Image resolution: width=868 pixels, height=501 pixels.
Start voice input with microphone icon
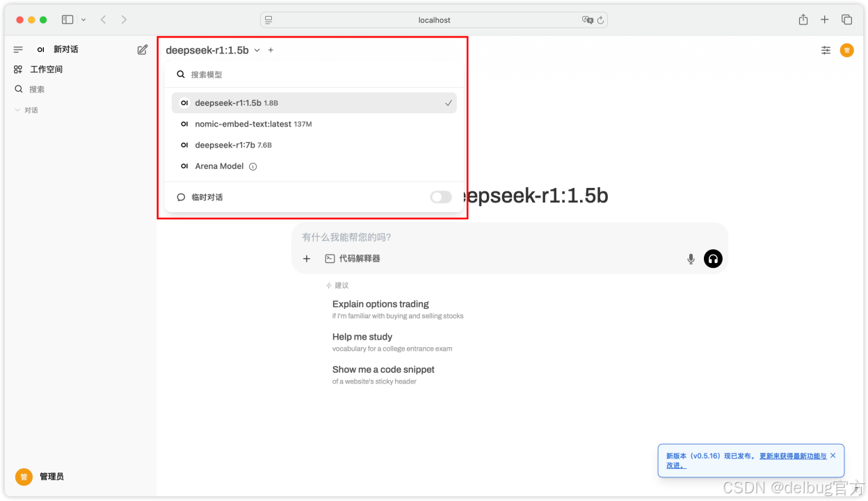click(691, 259)
